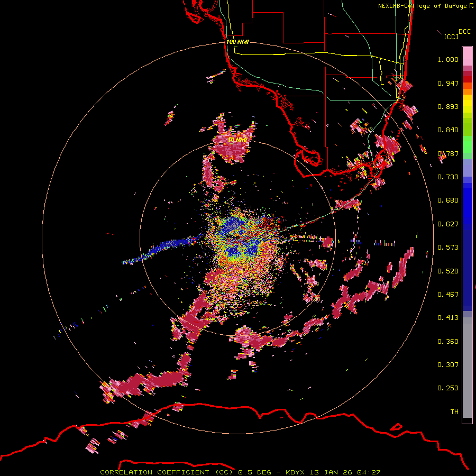Click the 0.627 scale value
This screenshot has height=476, width=476.
coord(448,224)
